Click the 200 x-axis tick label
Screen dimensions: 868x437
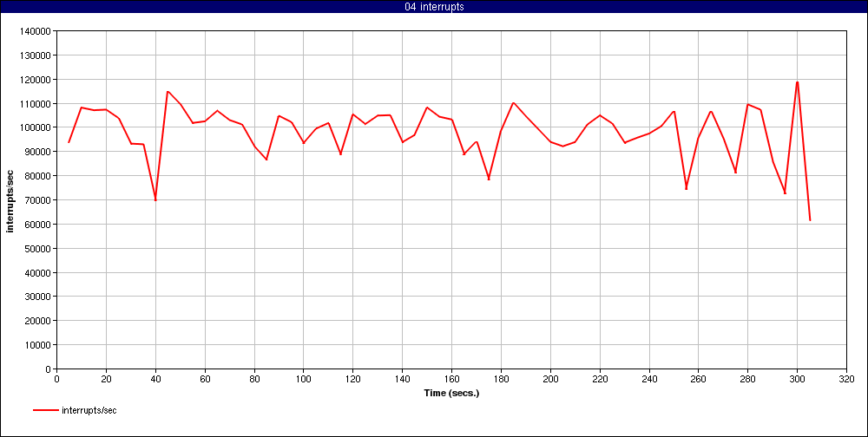point(550,380)
